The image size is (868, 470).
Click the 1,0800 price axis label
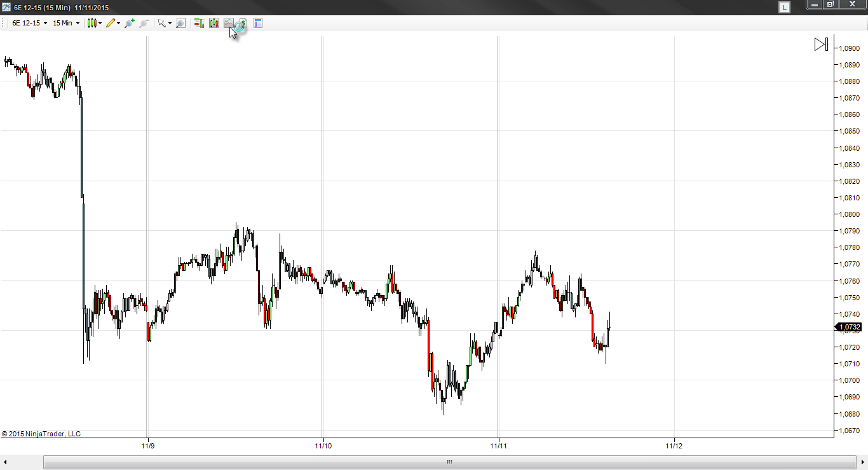coord(850,214)
